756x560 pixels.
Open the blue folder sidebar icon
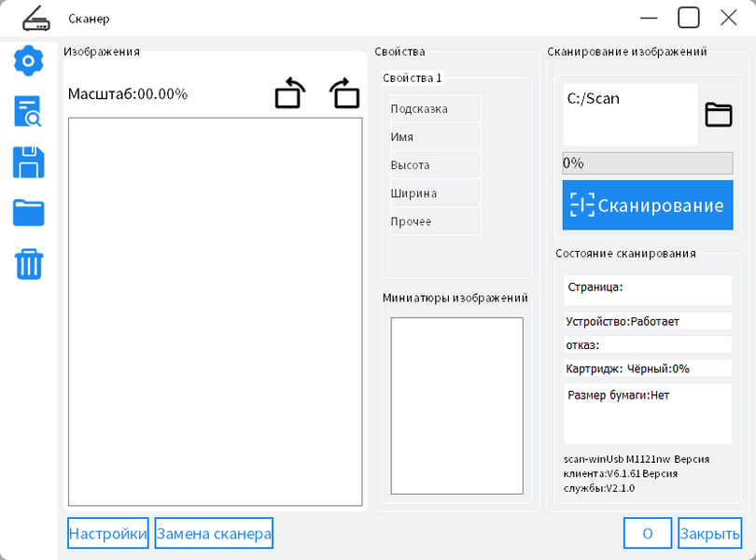tap(28, 213)
